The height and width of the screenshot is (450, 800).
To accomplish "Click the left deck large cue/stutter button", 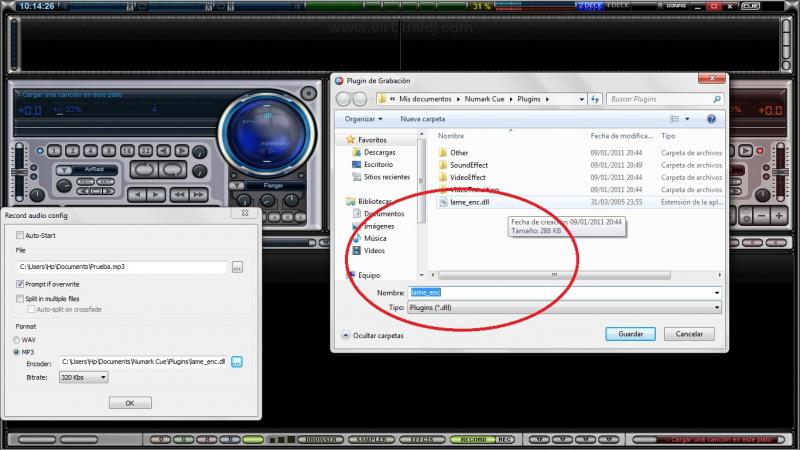I will [143, 170].
